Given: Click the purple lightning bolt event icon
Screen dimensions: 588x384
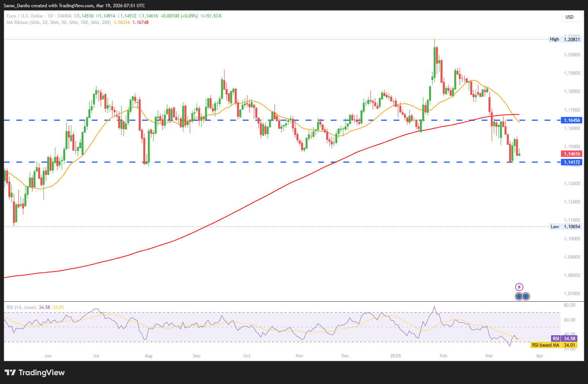Looking at the screenshot, I should coord(519,287).
